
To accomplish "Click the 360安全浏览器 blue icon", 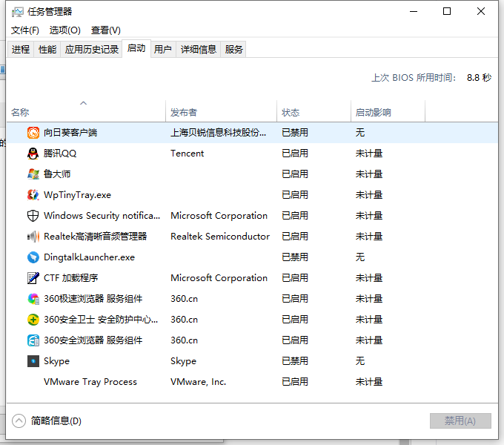I will click(33, 340).
